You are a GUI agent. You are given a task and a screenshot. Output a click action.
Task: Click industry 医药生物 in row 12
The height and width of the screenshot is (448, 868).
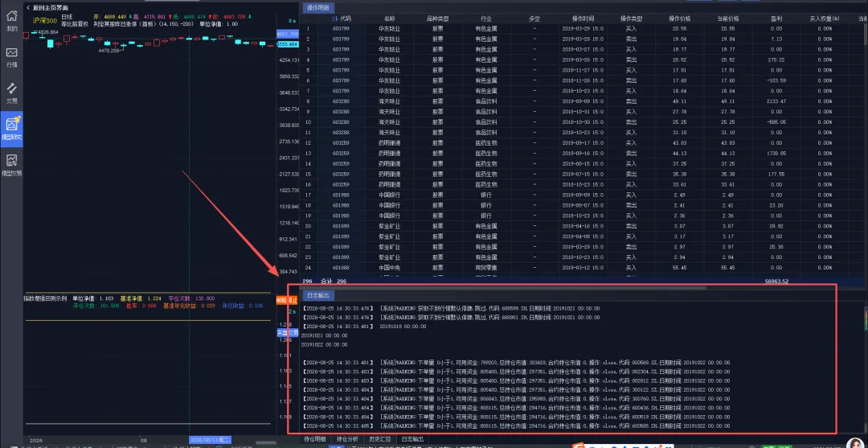click(x=486, y=143)
